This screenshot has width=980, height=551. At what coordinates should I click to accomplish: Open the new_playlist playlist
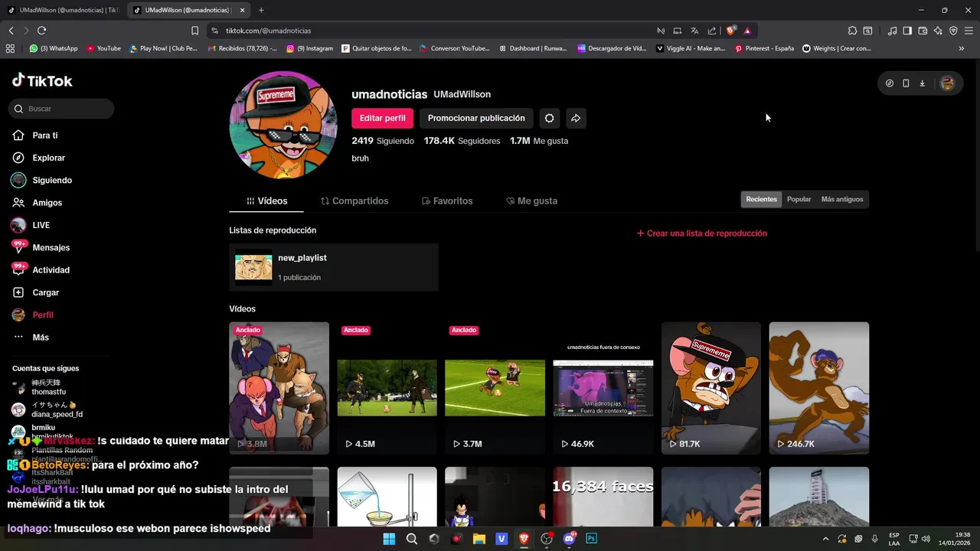point(334,267)
